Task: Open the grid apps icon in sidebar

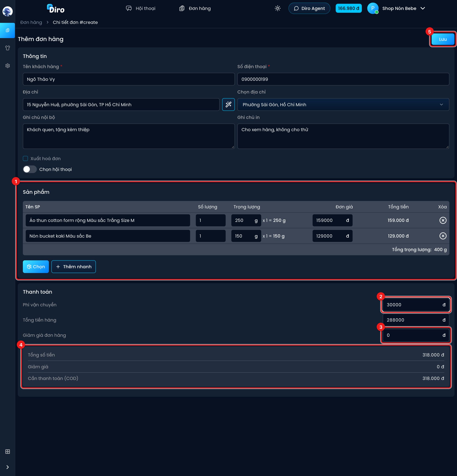Action: 8,451
